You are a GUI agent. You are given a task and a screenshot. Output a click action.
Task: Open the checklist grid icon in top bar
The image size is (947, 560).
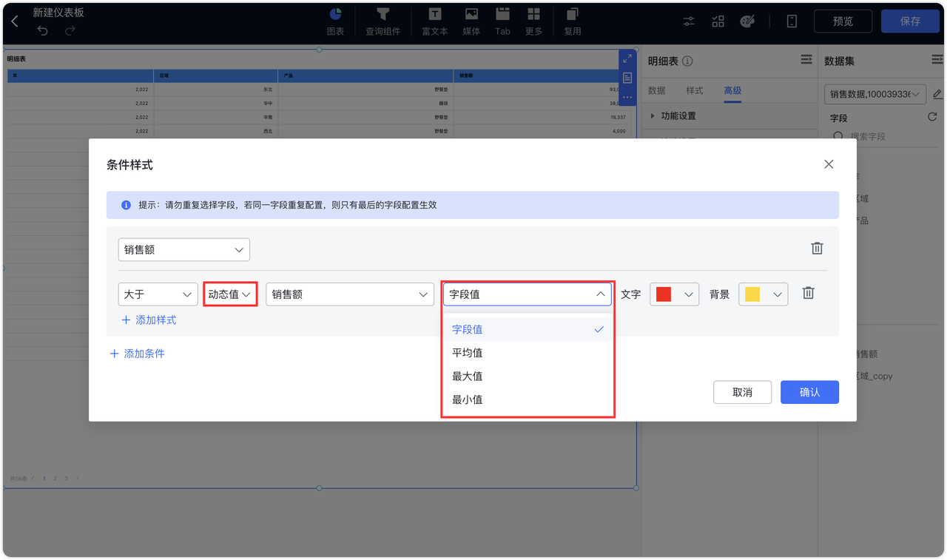(718, 21)
